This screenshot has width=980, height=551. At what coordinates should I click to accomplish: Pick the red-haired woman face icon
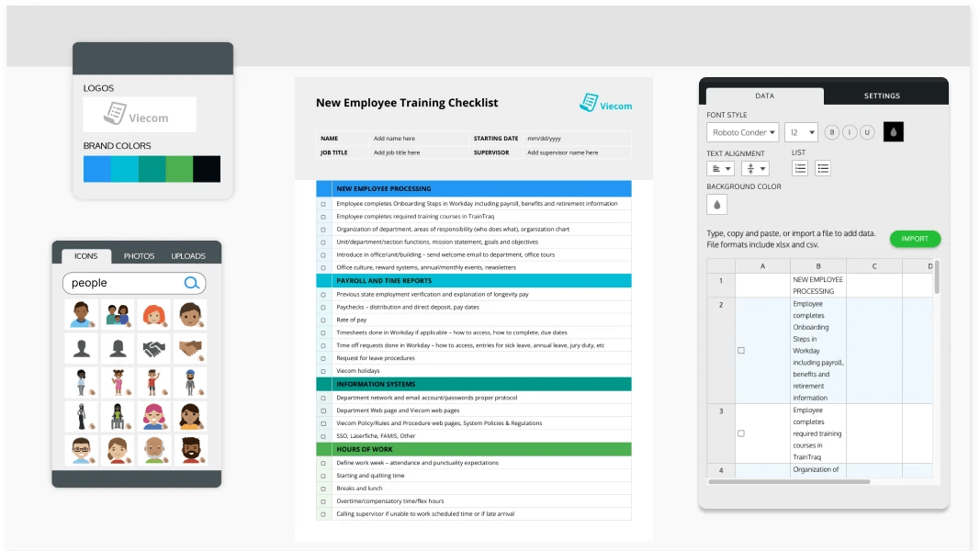click(x=153, y=315)
